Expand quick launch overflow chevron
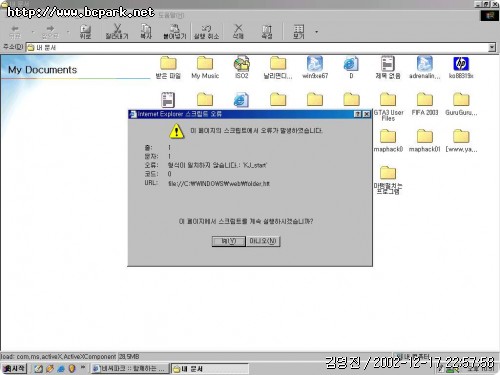This screenshot has height=375, width=500. [83, 368]
